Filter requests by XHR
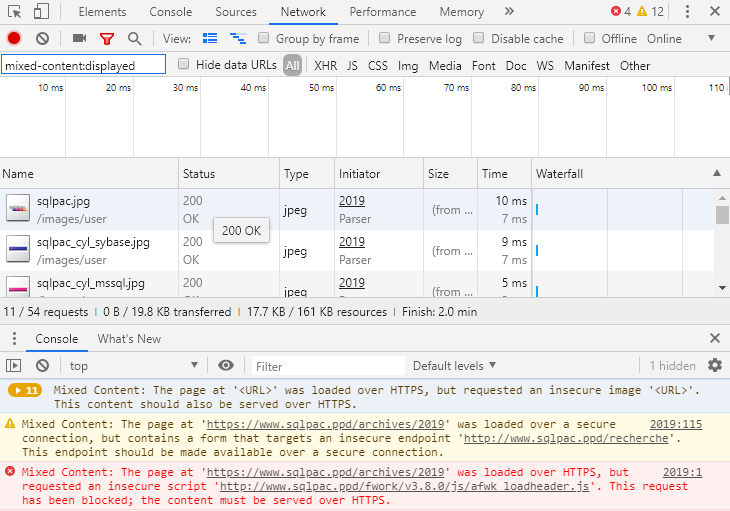This screenshot has height=511, width=730. tap(325, 66)
